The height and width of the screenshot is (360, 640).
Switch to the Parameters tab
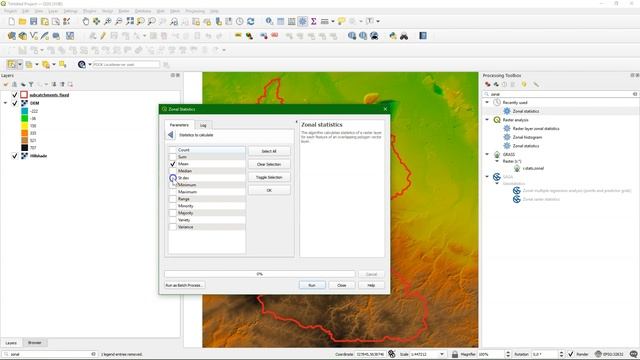pos(179,125)
